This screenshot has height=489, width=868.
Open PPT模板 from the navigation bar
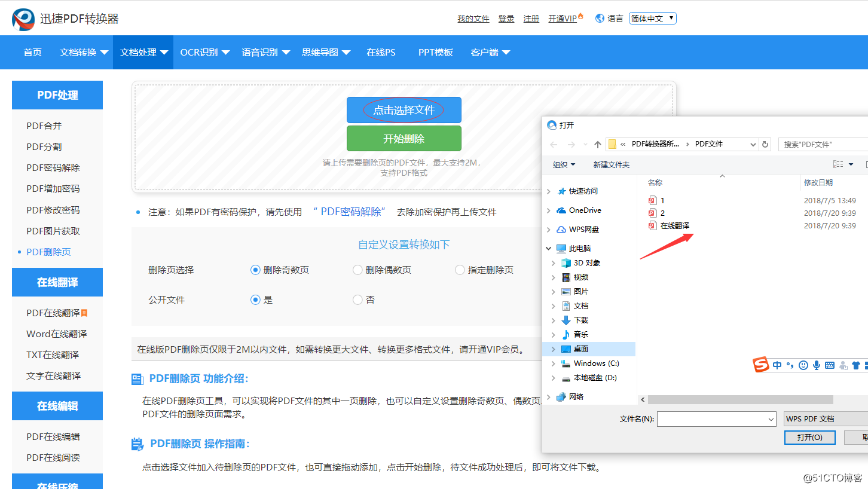pos(436,52)
